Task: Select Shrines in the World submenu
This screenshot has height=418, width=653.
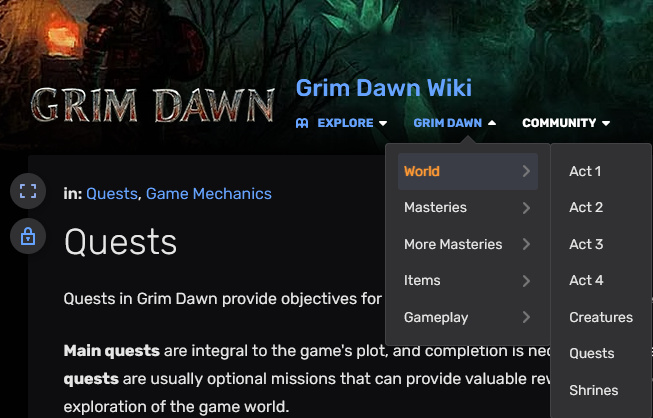Action: click(593, 390)
